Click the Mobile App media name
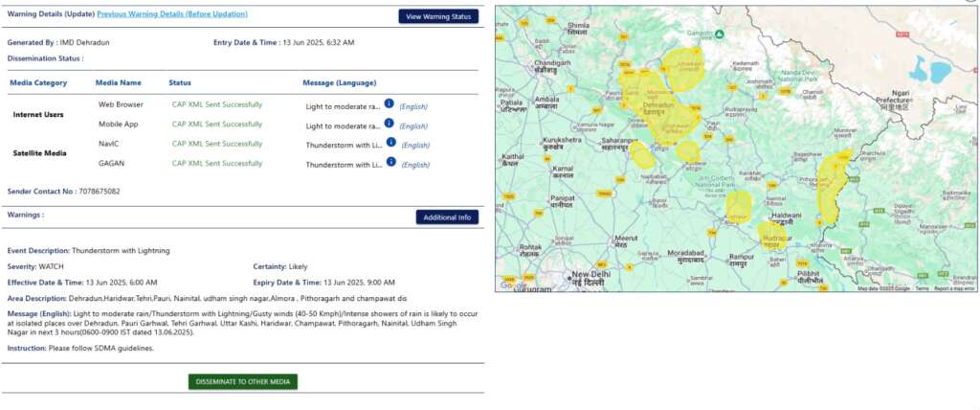Image resolution: width=980 pixels, height=410 pixels. click(118, 124)
